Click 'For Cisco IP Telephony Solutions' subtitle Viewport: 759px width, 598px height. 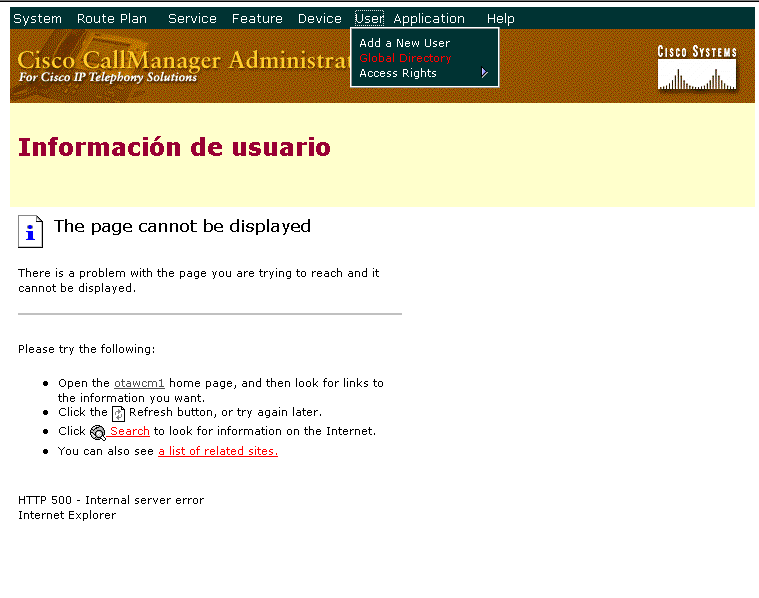pos(107,77)
